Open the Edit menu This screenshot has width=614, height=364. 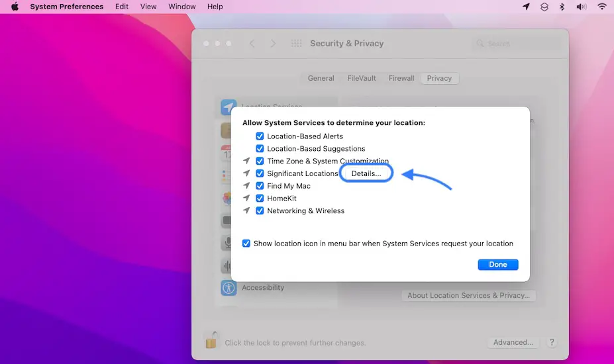(122, 7)
